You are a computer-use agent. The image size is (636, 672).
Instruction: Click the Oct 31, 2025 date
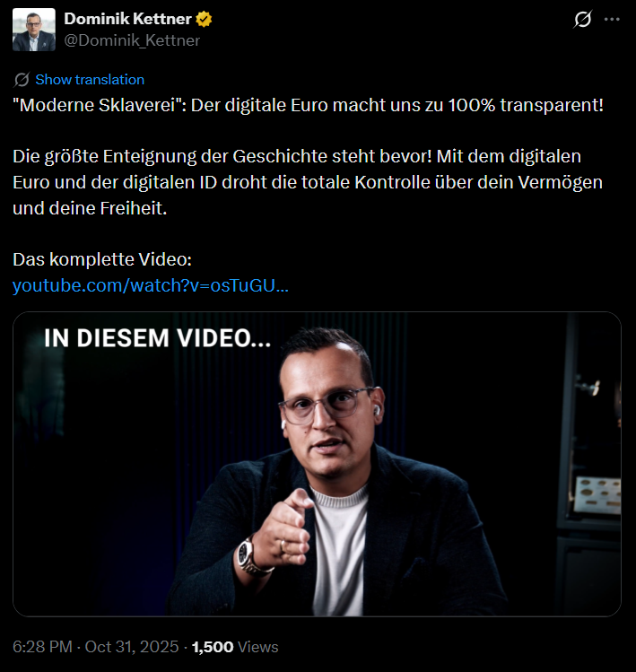[132, 647]
